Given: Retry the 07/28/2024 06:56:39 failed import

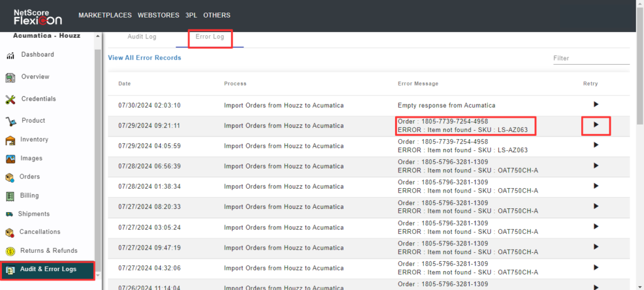Looking at the screenshot, I should pos(596,166).
